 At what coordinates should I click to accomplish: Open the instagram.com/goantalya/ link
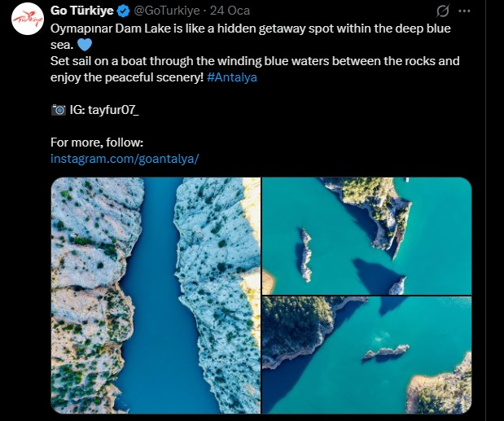pyautogui.click(x=125, y=158)
